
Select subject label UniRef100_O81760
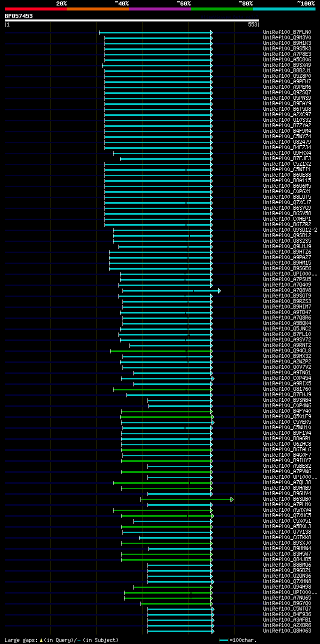pyautogui.click(x=287, y=389)
